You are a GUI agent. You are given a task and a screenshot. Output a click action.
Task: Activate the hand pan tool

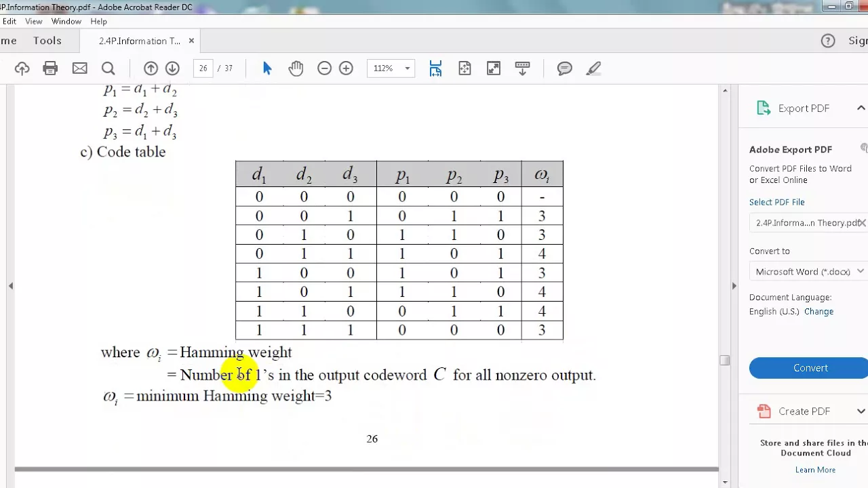pyautogui.click(x=296, y=68)
